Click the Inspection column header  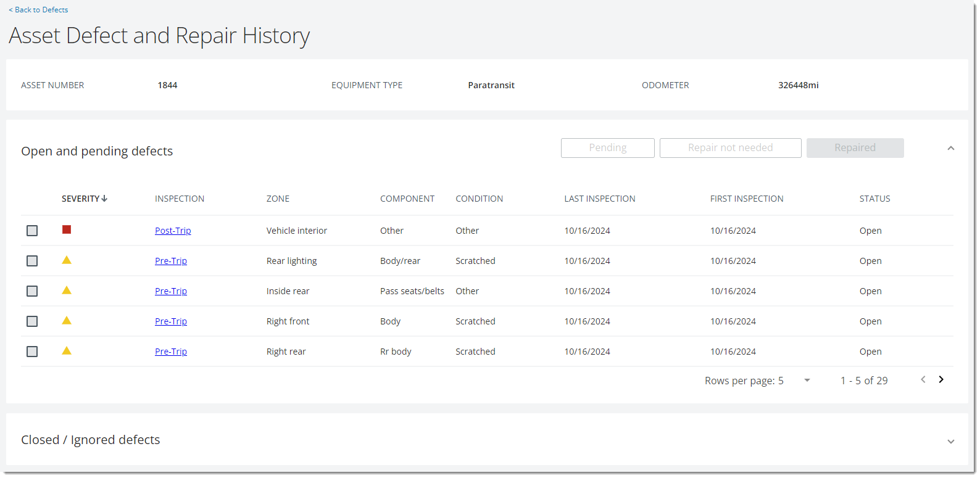click(180, 199)
